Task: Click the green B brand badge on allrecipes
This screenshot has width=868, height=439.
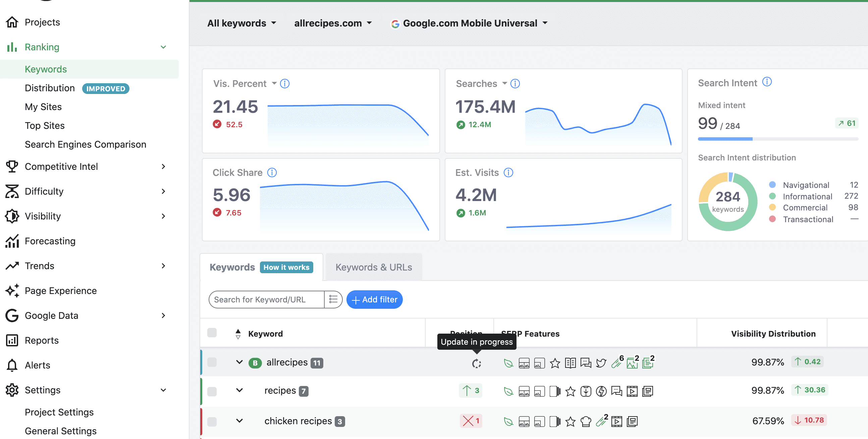Action: 255,363
